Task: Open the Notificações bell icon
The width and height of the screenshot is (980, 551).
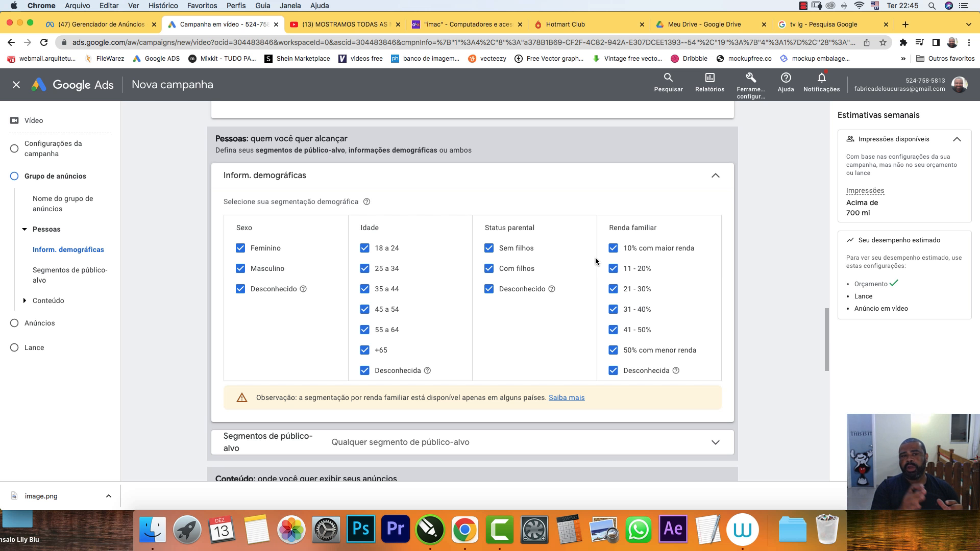Action: point(821,78)
